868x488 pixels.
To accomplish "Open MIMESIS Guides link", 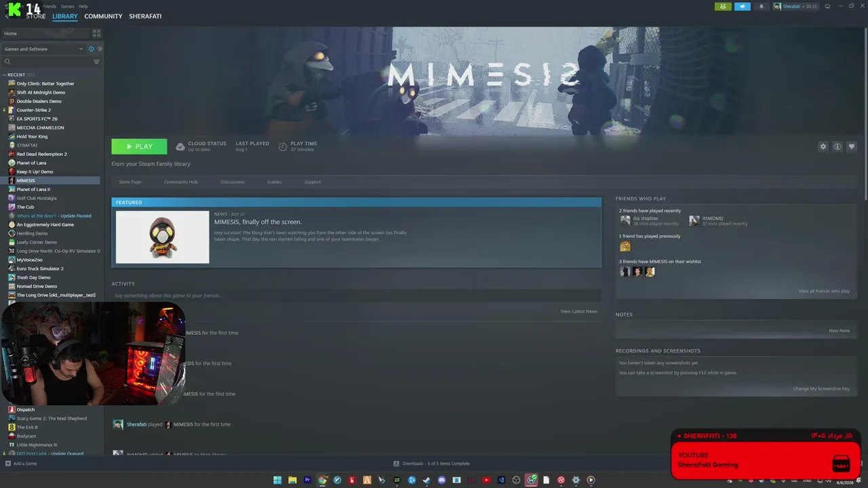I will (x=274, y=182).
